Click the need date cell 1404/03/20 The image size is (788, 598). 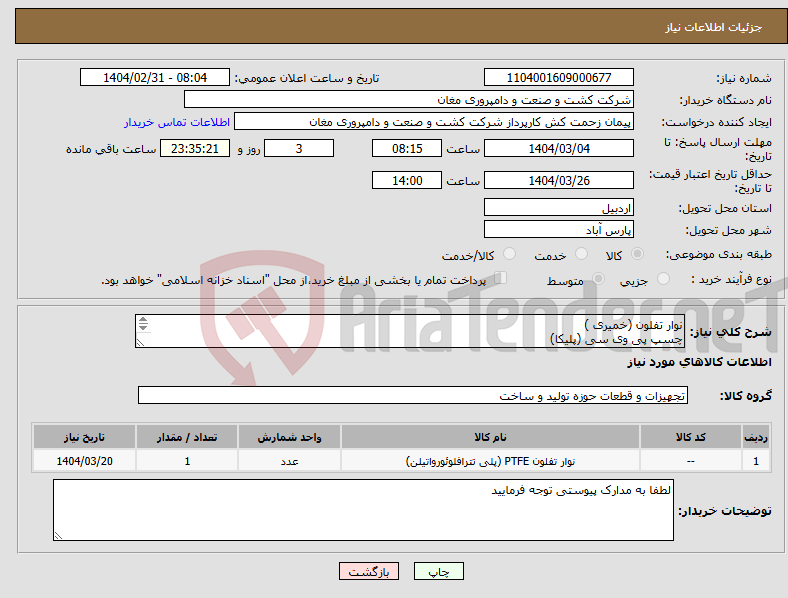tap(84, 461)
